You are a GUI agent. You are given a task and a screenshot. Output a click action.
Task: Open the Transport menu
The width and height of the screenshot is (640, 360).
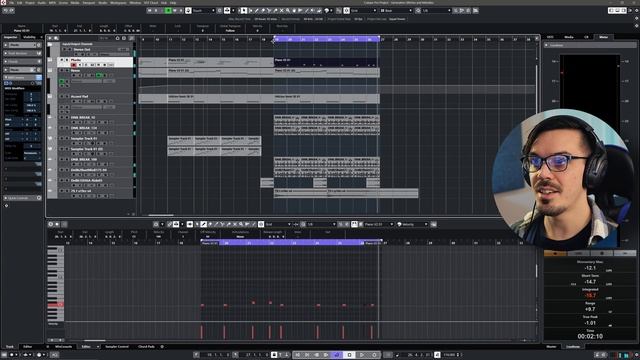pyautogui.click(x=89, y=2)
